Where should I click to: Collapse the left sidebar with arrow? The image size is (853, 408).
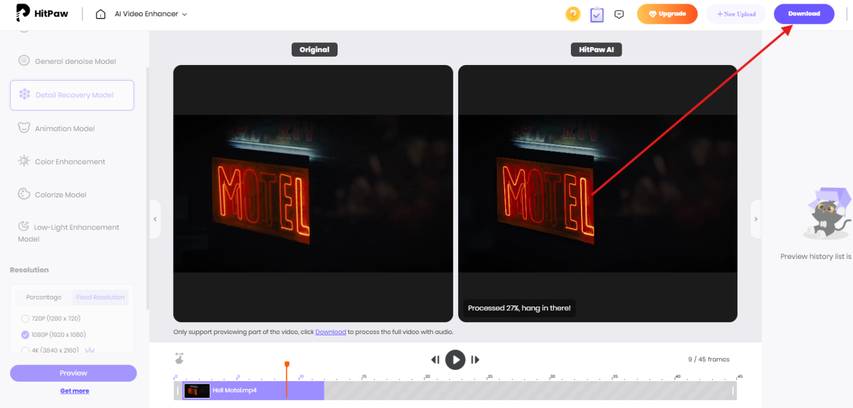tap(155, 219)
